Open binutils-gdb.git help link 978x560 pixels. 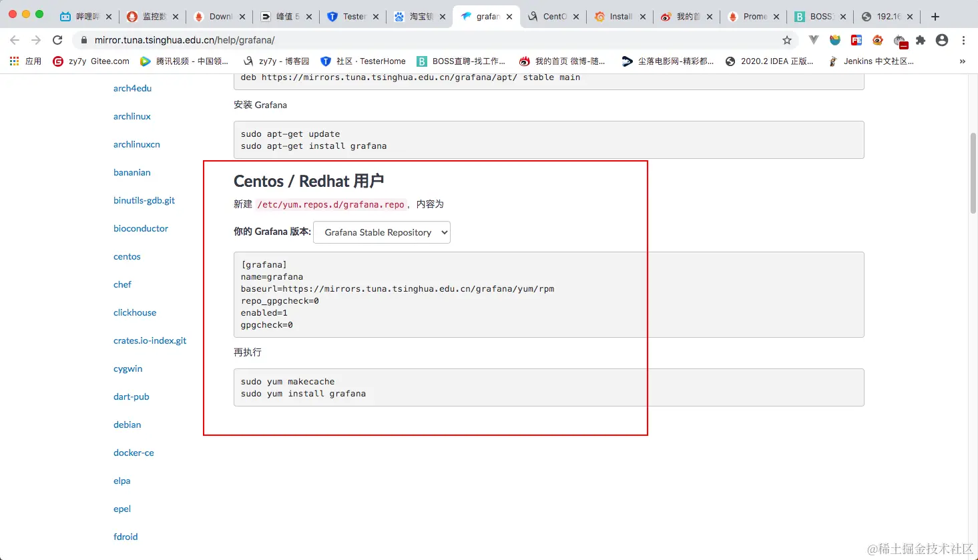tap(144, 200)
